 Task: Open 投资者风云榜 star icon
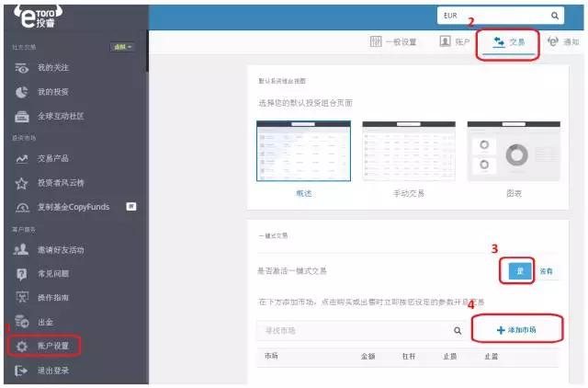click(x=22, y=183)
